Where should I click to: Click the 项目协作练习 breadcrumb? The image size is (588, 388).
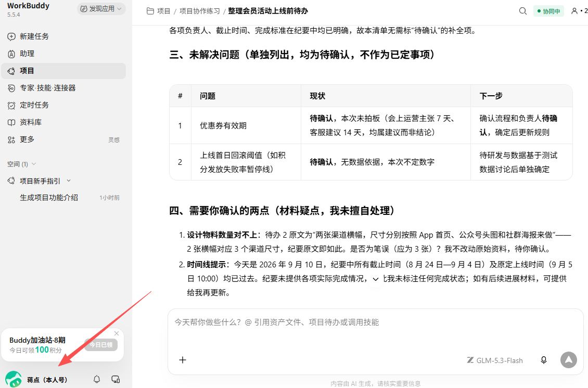click(x=200, y=11)
